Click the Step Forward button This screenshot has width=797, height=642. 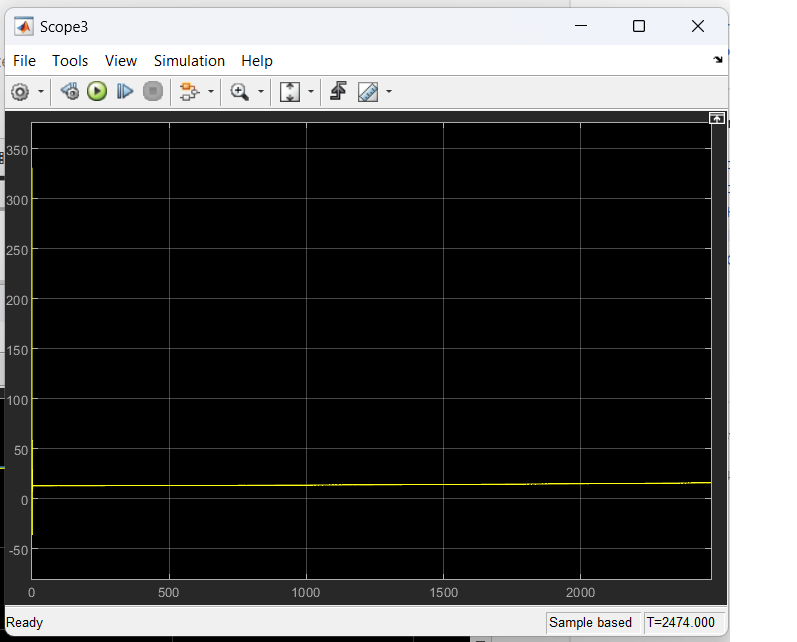pyautogui.click(x=125, y=91)
